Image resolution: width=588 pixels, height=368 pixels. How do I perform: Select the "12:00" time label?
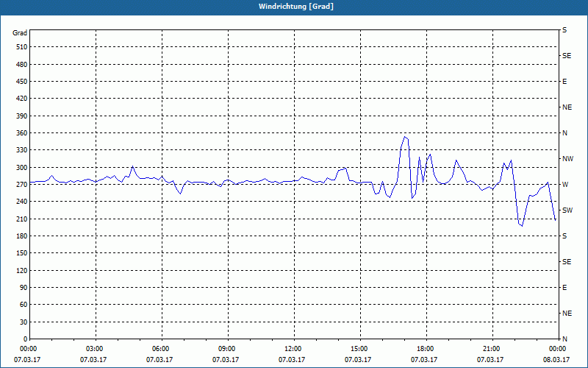point(293,349)
